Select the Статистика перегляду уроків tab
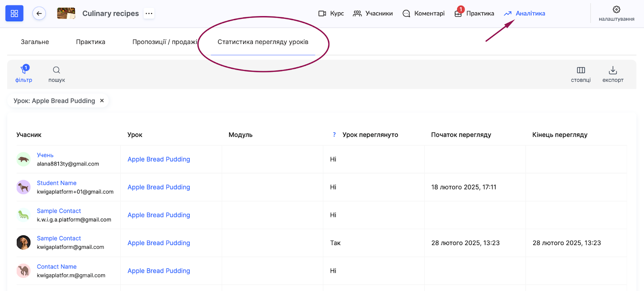 pos(263,42)
